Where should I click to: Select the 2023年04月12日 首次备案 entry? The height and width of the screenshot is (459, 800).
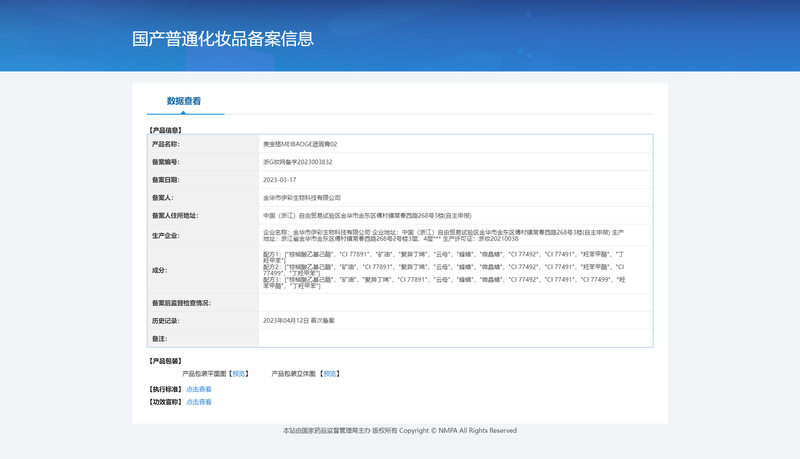[x=298, y=321]
